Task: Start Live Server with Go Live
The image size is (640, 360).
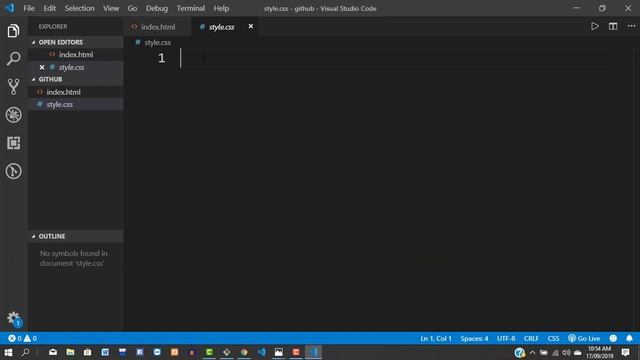Action: tap(584, 338)
